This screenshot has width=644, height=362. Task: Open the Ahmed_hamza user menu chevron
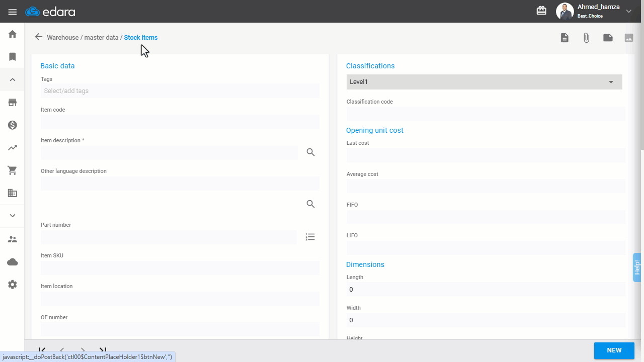pyautogui.click(x=628, y=11)
